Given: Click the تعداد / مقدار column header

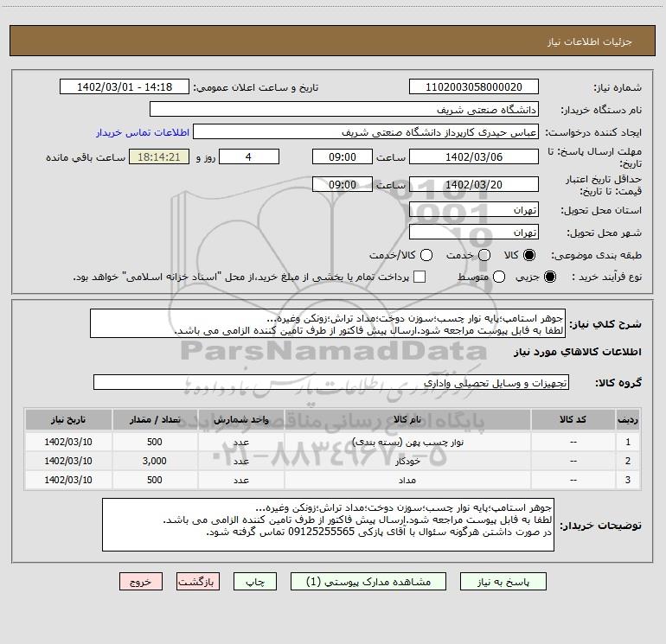Looking at the screenshot, I should (155, 420).
